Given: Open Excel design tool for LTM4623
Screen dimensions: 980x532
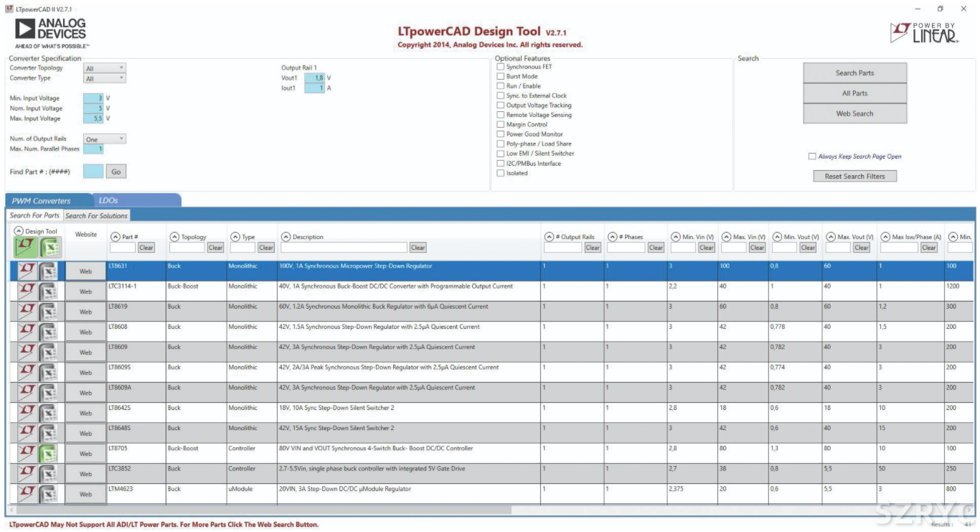Looking at the screenshot, I should 48,494.
